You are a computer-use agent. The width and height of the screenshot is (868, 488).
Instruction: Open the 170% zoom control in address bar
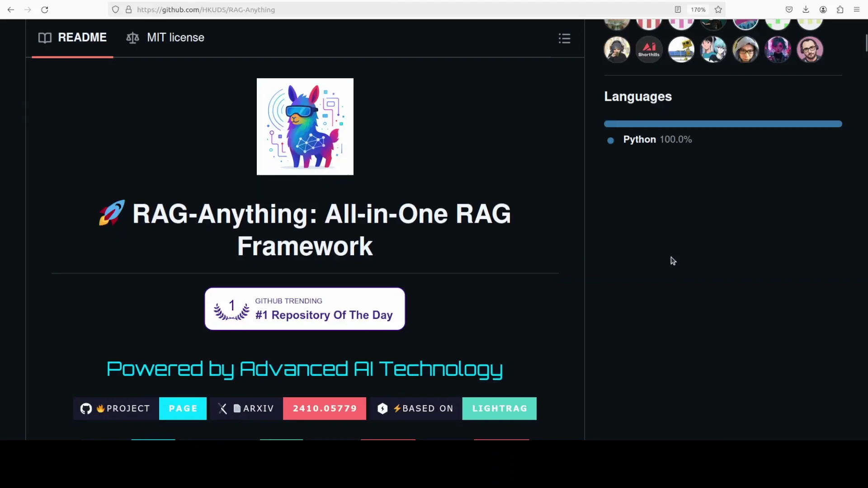pos(698,9)
